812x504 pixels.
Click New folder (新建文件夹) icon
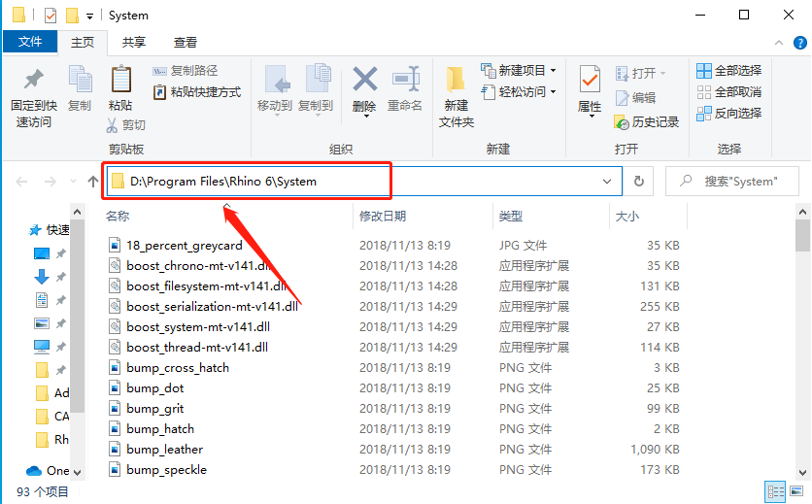(456, 81)
